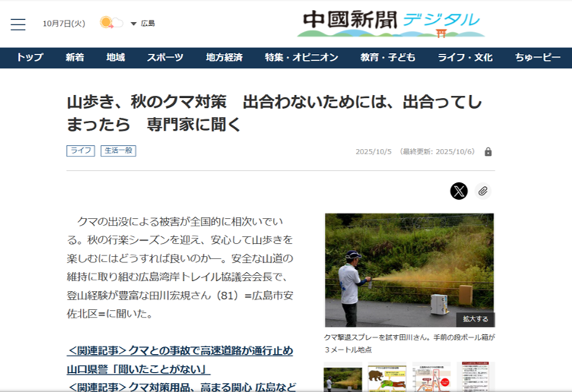Click the 生活一般 category tag

[x=118, y=151]
